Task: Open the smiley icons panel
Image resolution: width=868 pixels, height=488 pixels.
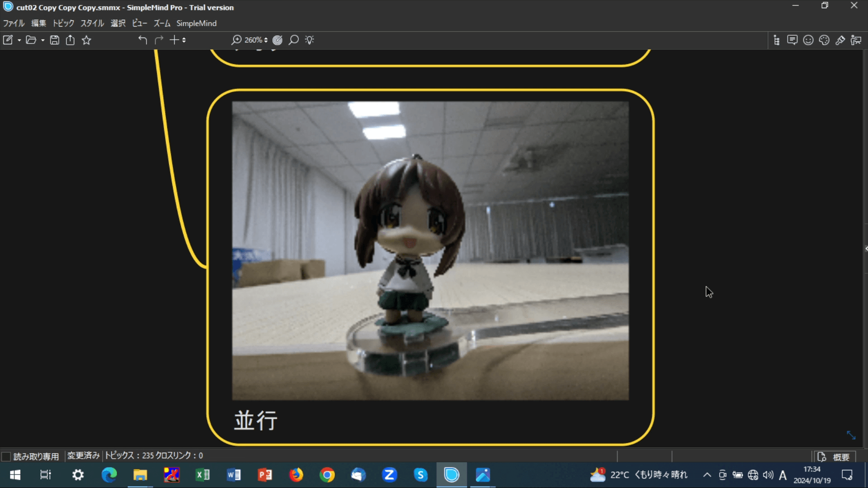Action: (x=808, y=40)
